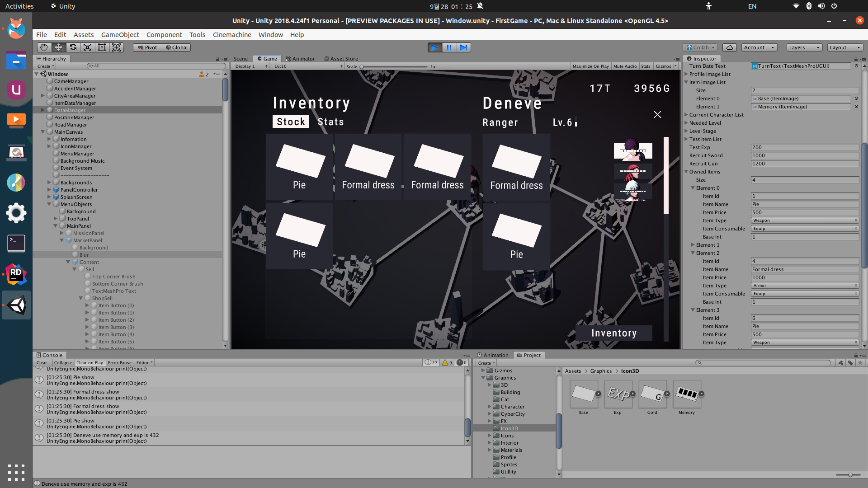Toggle Mute Audio in Game view

point(625,66)
